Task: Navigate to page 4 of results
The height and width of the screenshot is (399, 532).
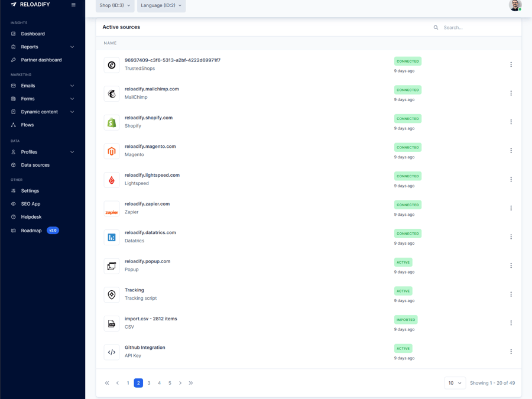Action: coord(159,382)
